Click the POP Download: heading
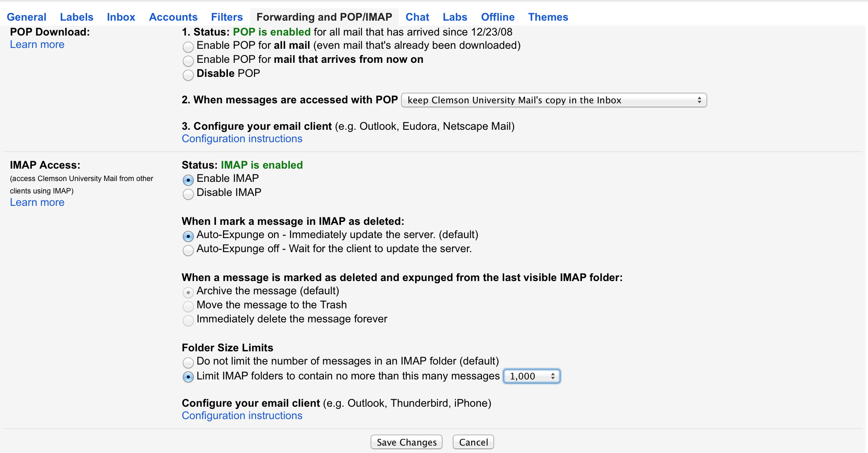868x453 pixels. 50,32
